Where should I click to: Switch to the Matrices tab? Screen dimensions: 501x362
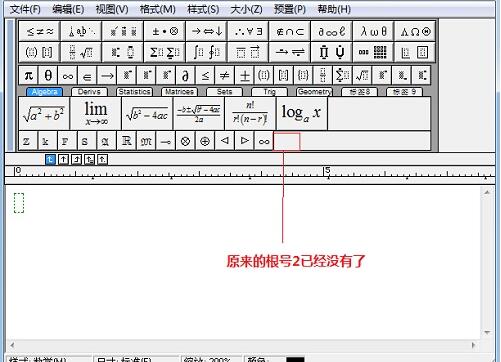click(x=179, y=92)
